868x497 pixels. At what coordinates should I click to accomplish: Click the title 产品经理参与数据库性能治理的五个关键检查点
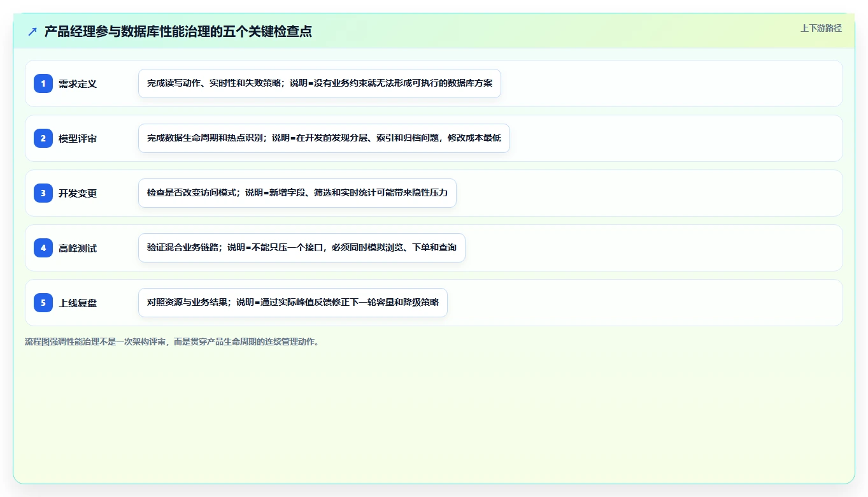coord(178,32)
